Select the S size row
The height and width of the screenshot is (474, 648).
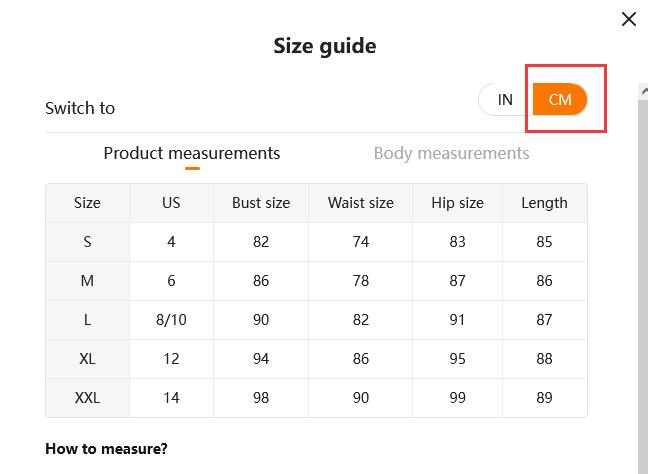[88, 242]
